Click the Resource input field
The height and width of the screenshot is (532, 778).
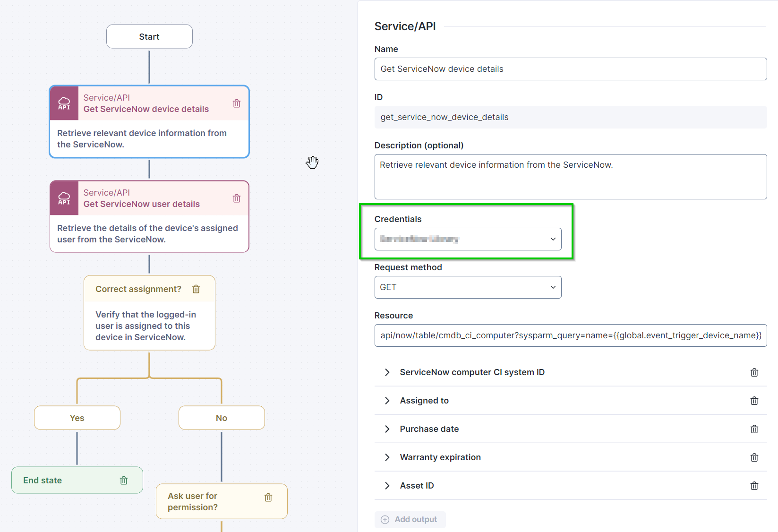pyautogui.click(x=571, y=335)
